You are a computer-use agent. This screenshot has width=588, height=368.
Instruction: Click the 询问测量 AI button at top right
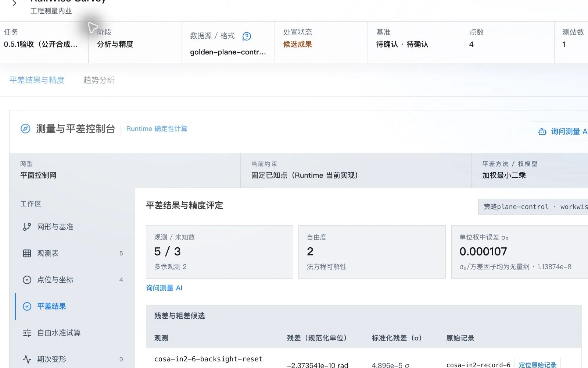(559, 131)
